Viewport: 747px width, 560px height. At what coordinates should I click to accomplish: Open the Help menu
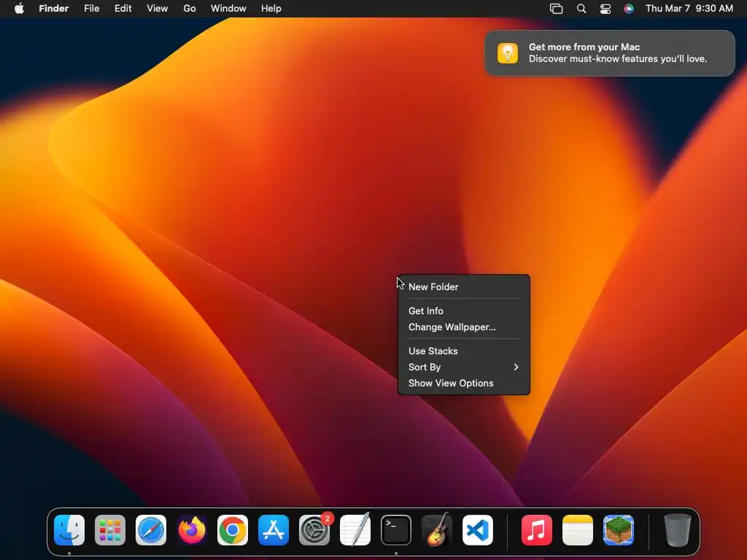[271, 9]
